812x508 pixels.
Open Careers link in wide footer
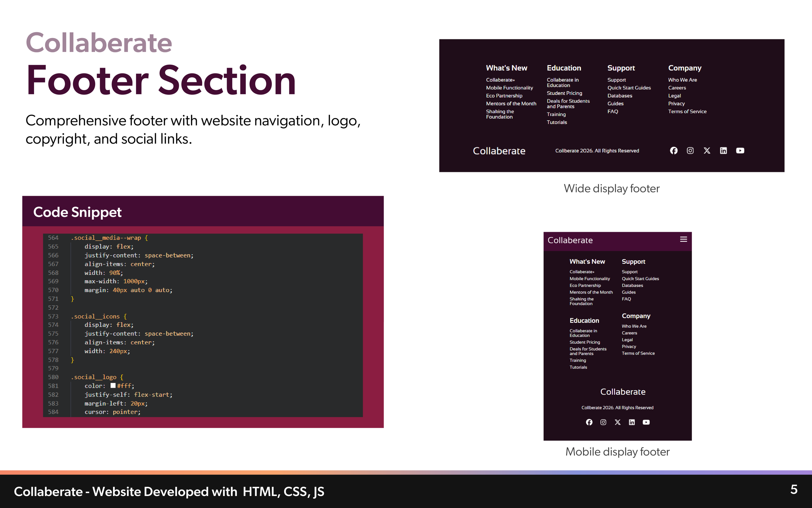point(677,88)
